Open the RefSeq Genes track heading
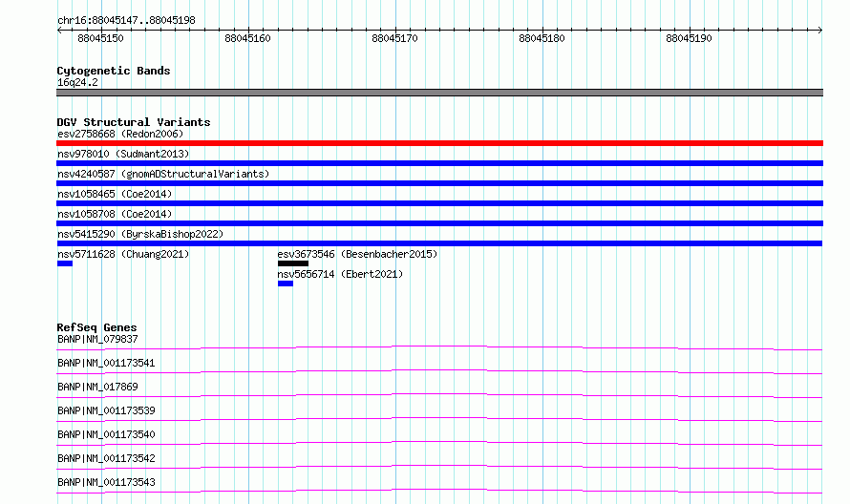The height and width of the screenshot is (504, 850). coord(96,327)
